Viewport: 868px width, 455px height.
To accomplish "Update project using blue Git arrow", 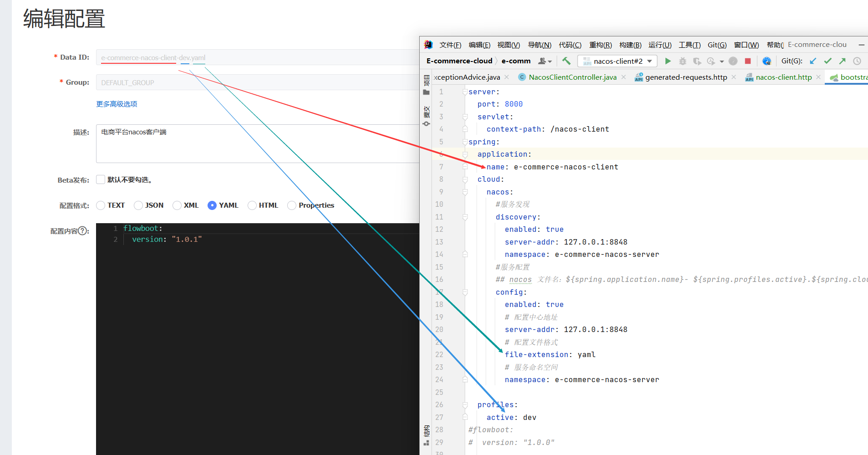I will point(813,61).
